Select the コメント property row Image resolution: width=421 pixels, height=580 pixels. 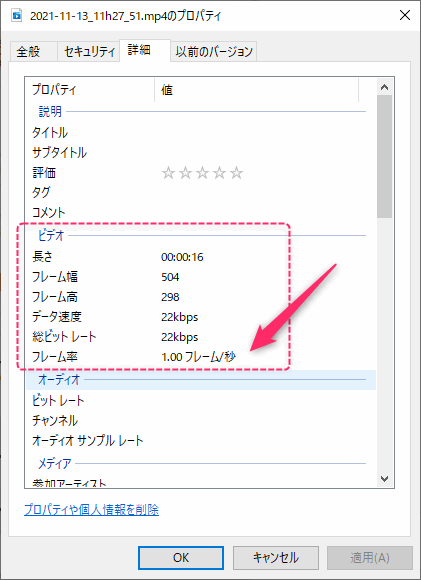pyautogui.click(x=201, y=212)
